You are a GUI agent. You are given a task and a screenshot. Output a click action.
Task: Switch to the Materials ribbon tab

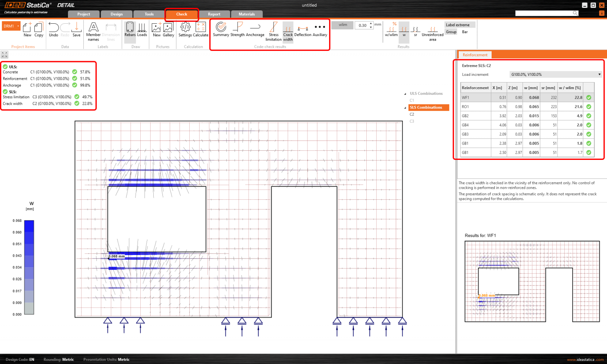point(247,14)
